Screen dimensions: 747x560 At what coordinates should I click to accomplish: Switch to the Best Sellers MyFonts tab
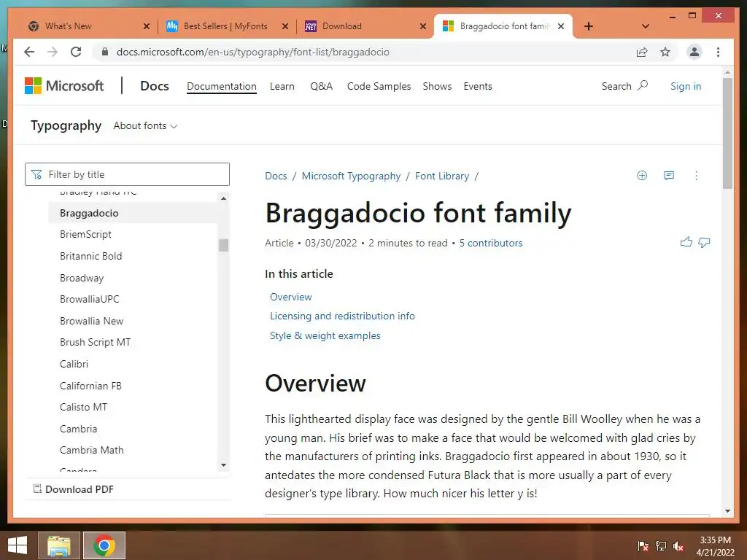tap(225, 26)
